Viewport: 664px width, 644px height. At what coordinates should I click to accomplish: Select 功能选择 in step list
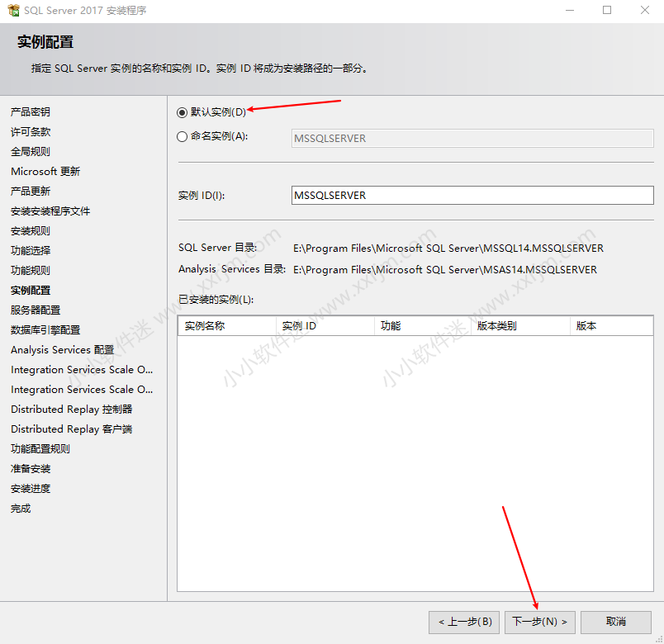tap(31, 251)
